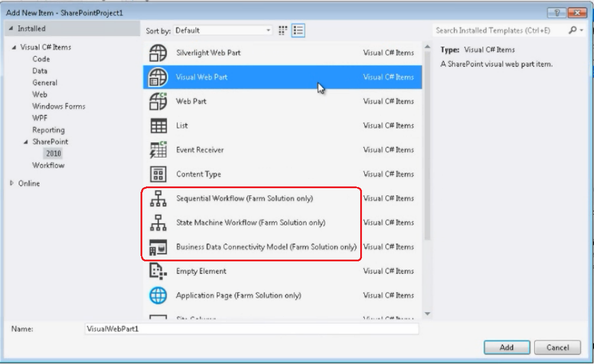Click the template list scroll up arrow

tap(427, 47)
